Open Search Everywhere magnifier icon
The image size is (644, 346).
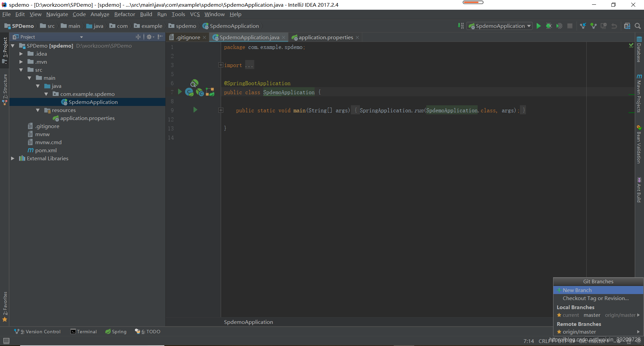click(638, 26)
